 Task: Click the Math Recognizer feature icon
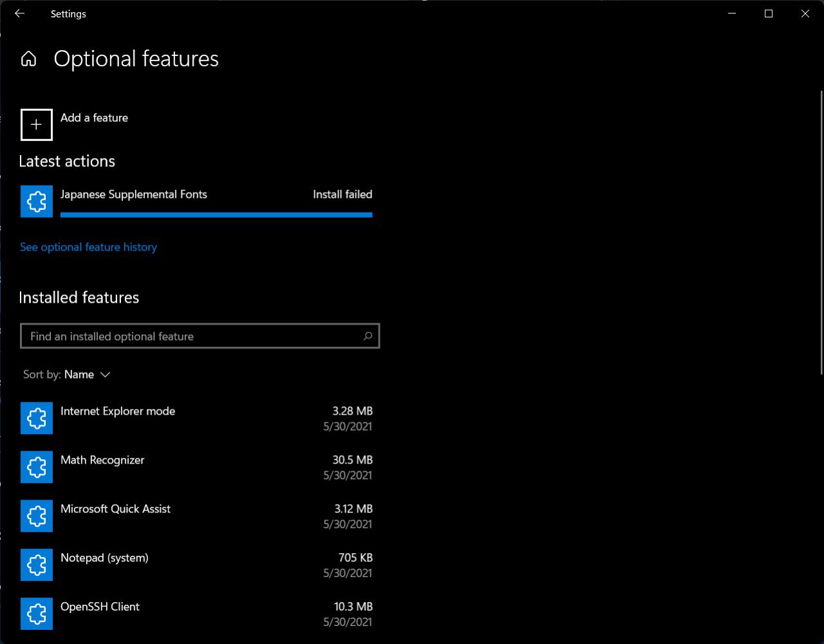click(37, 467)
